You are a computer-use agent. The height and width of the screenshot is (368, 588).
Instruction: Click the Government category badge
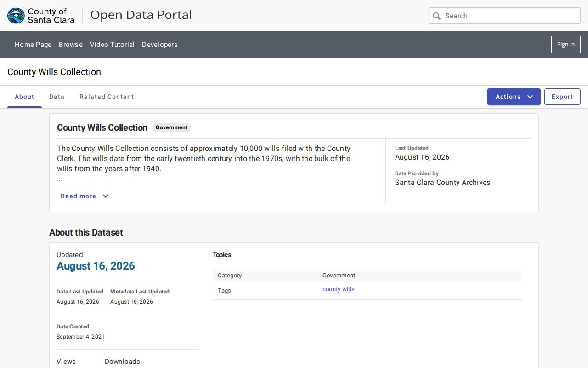(171, 127)
